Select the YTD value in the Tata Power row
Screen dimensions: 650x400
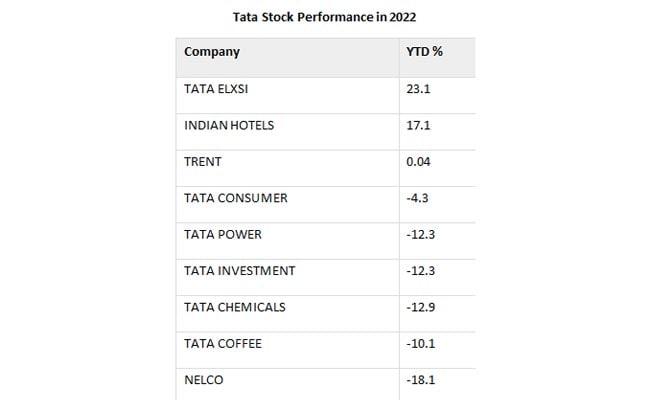coord(420,234)
